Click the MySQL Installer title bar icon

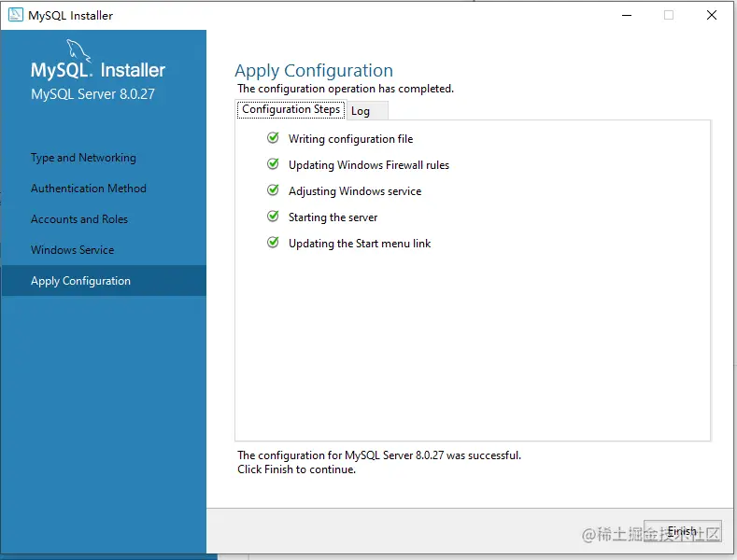click(x=14, y=15)
